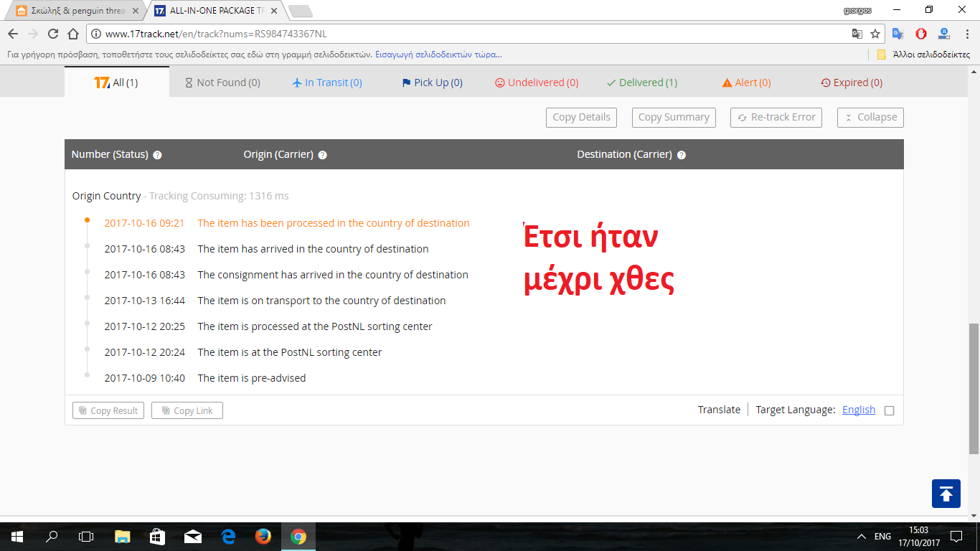Show help for Destination (Carrier) column
The height and width of the screenshot is (551, 980).
point(681,155)
